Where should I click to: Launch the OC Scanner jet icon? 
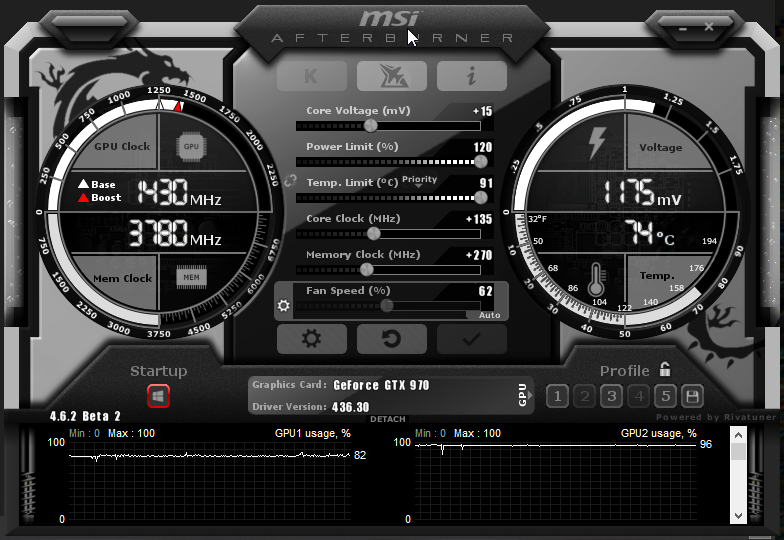click(x=391, y=76)
